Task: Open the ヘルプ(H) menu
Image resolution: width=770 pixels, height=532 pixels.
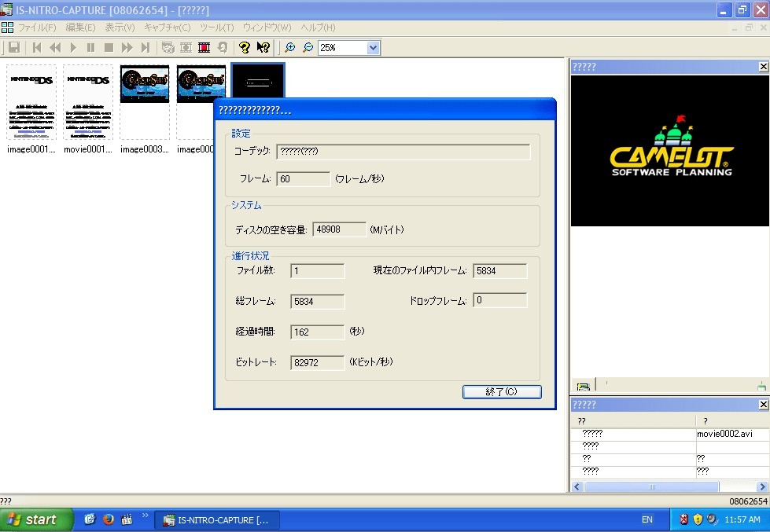Action: click(319, 28)
